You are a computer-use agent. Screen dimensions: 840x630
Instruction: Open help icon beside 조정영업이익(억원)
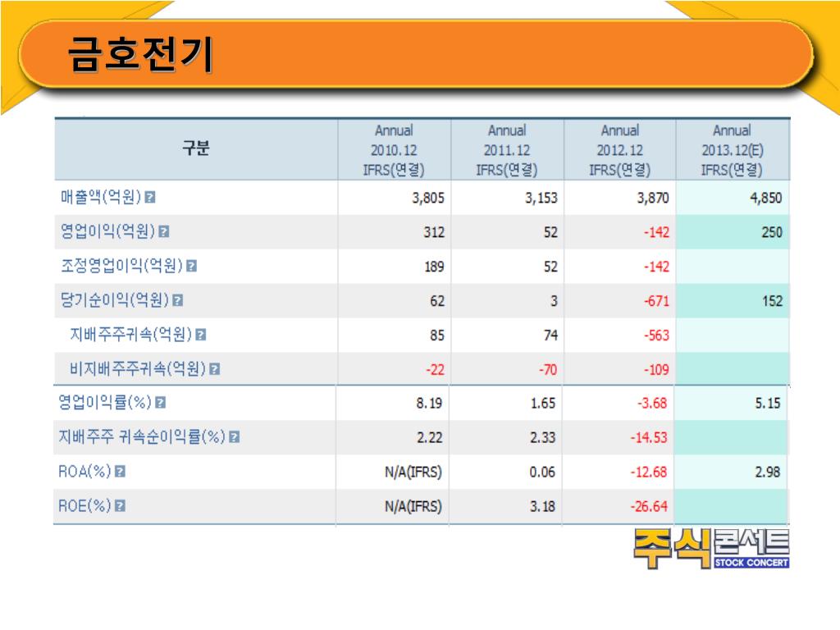(192, 266)
